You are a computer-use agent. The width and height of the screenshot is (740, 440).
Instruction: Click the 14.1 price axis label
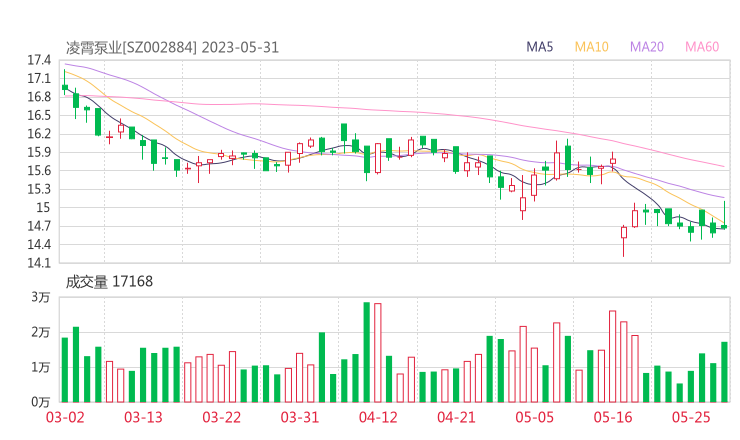tap(39, 263)
